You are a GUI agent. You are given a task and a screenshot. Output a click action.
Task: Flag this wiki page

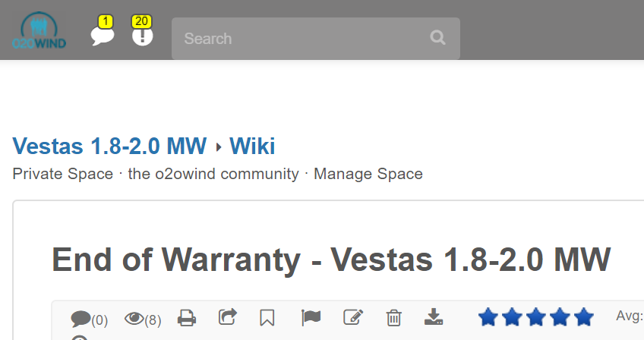pyautogui.click(x=311, y=318)
